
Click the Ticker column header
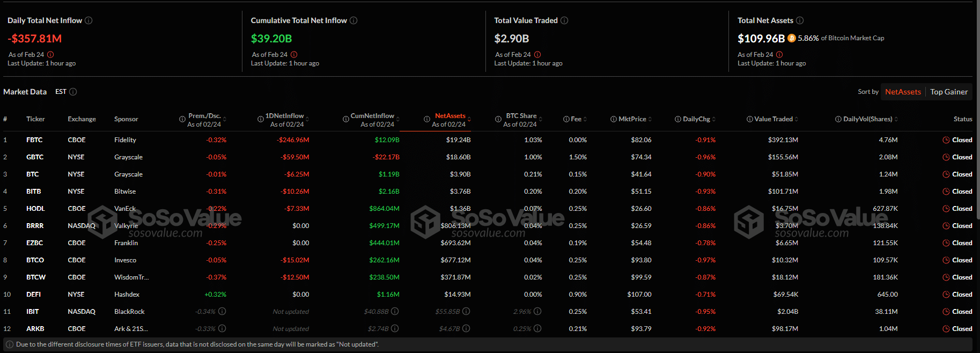pos(35,119)
